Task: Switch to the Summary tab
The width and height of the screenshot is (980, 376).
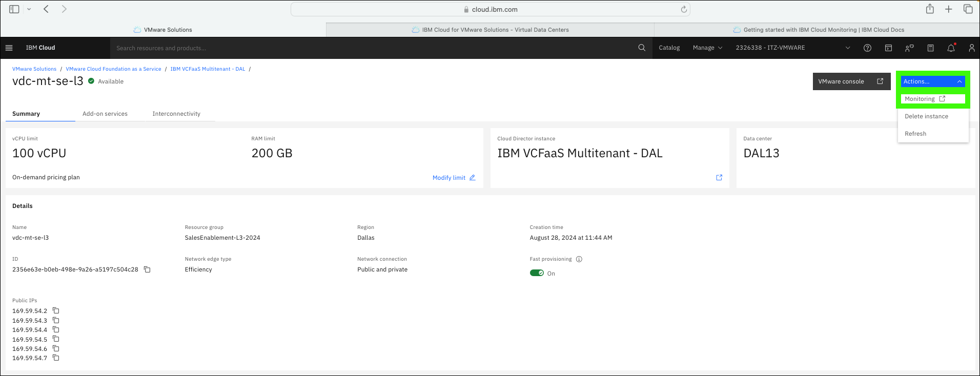Action: (40, 114)
